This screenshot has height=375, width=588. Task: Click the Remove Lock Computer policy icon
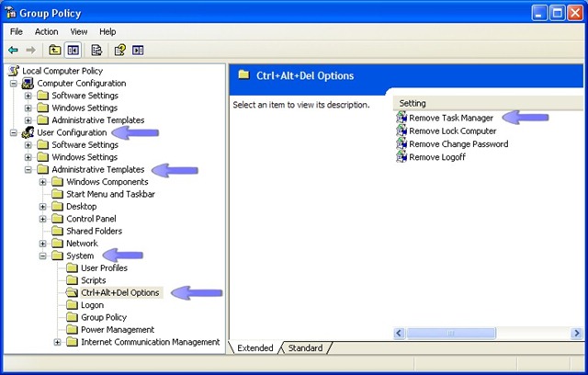401,131
